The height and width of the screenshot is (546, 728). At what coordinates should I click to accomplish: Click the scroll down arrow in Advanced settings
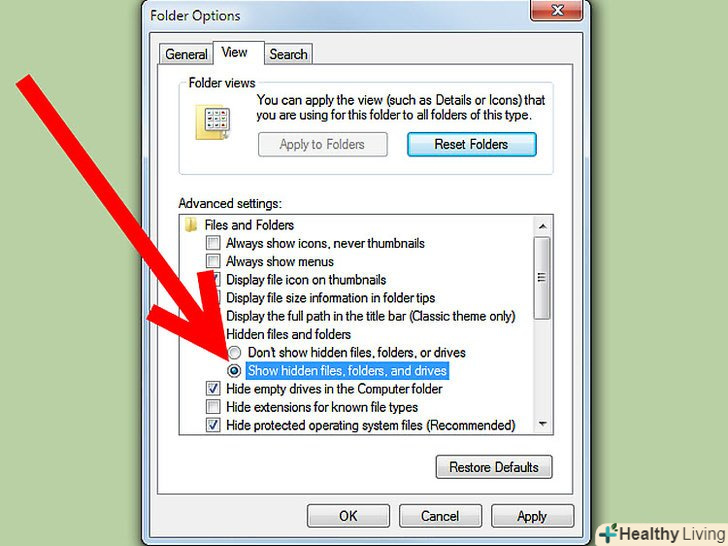542,423
